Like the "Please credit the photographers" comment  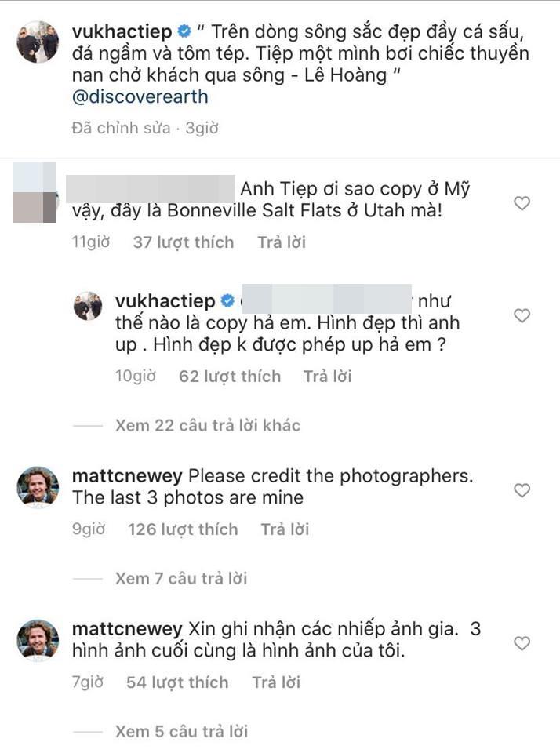(522, 490)
